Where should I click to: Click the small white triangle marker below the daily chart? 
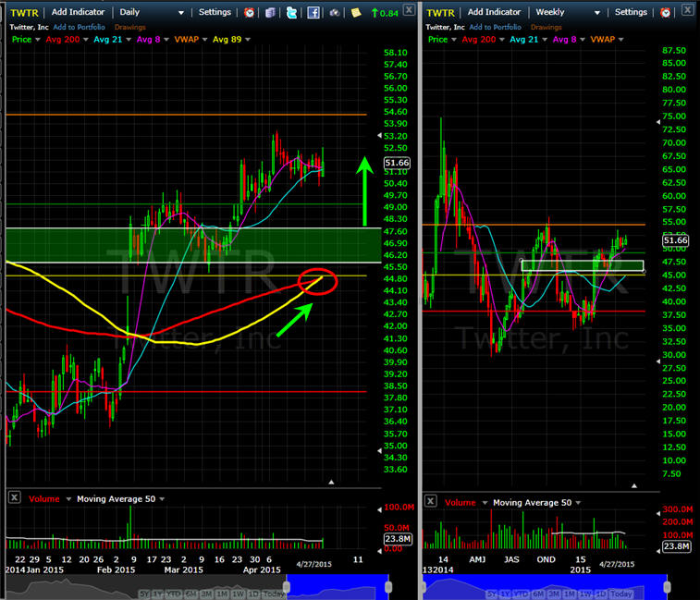pos(331,483)
